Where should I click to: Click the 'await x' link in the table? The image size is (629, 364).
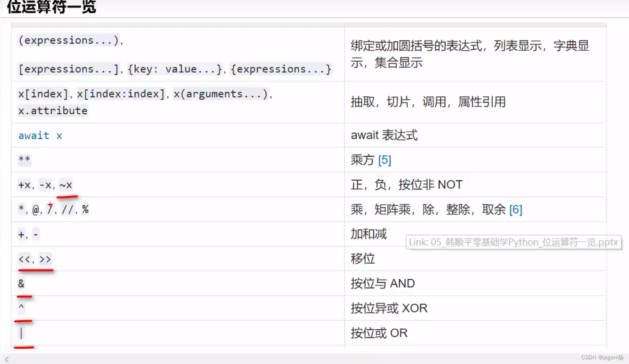40,135
